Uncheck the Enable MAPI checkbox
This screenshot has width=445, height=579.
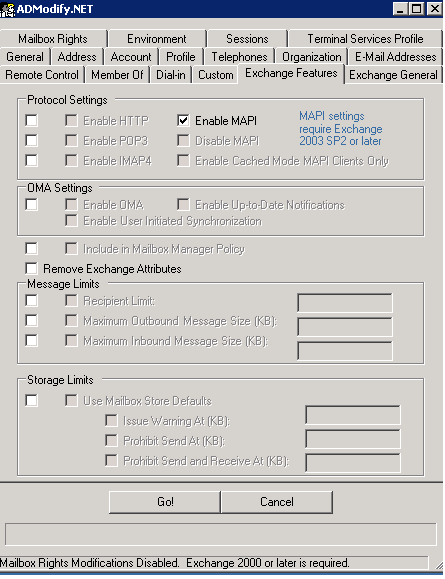click(x=183, y=120)
